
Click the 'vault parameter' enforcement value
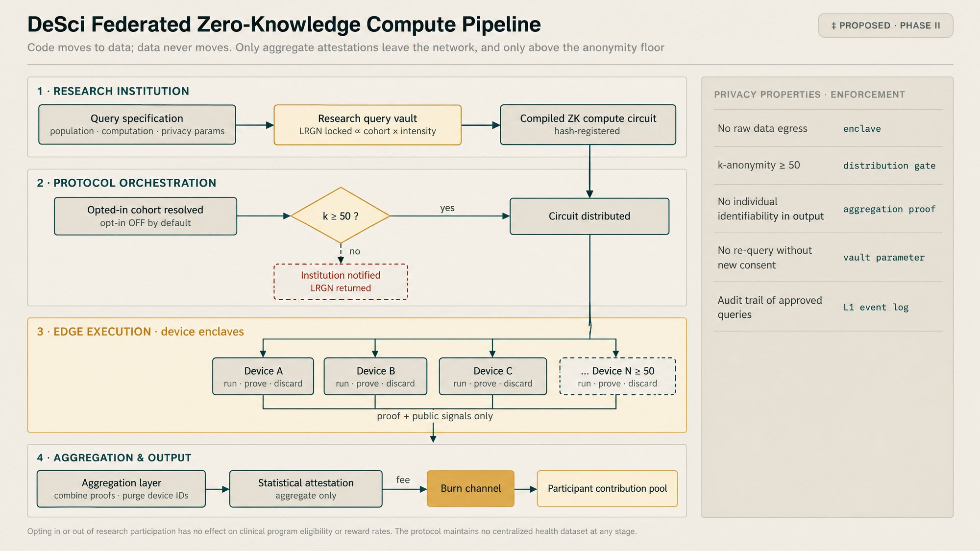coord(884,258)
